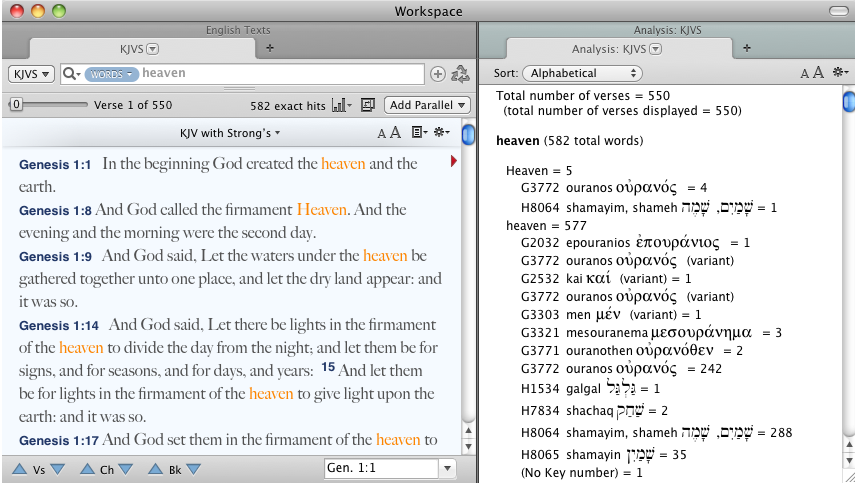The height and width of the screenshot is (483, 855).
Task: Click the context display icon beside hits graph
Action: point(367,105)
